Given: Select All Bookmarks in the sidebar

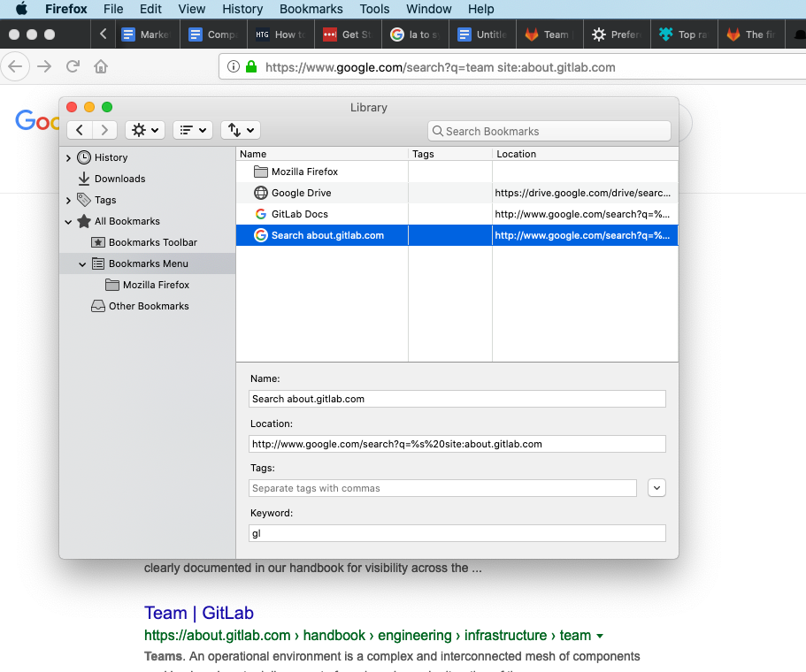Looking at the screenshot, I should coord(127,221).
